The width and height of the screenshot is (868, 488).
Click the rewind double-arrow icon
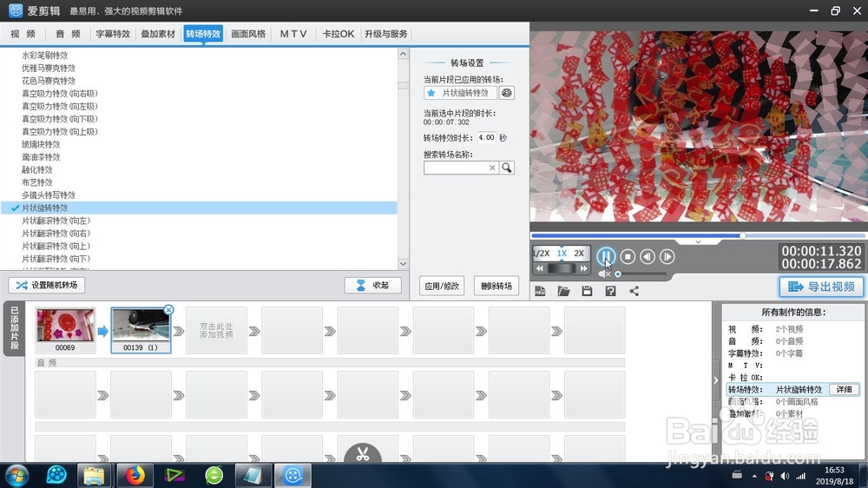540,268
